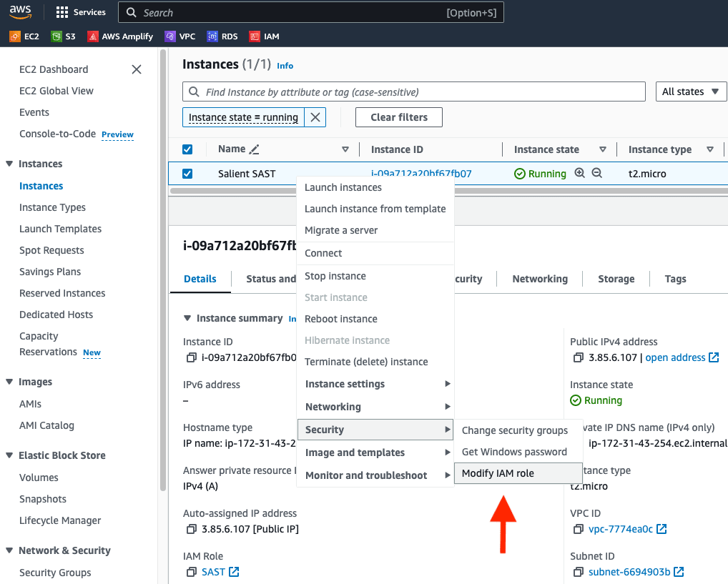Expand the Instance settings submenu
Viewport: 728px width, 584px height.
click(375, 384)
